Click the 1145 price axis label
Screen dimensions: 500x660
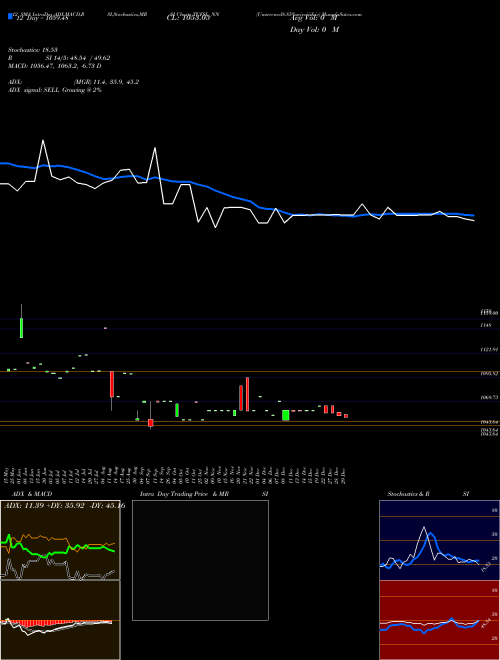tap(486, 325)
